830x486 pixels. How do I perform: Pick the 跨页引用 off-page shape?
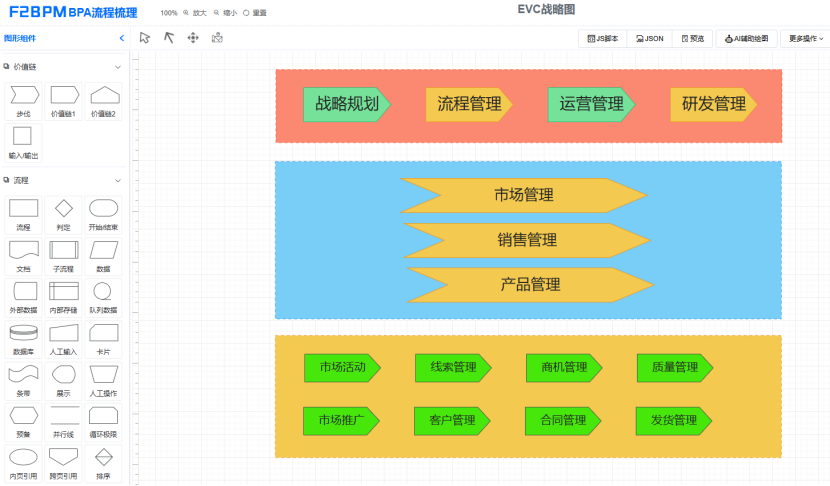pyautogui.click(x=64, y=463)
